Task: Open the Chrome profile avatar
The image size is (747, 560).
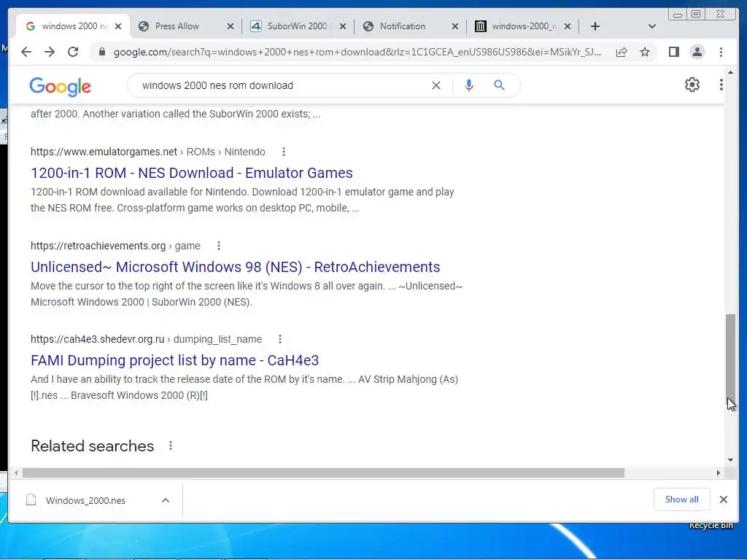Action: click(697, 52)
